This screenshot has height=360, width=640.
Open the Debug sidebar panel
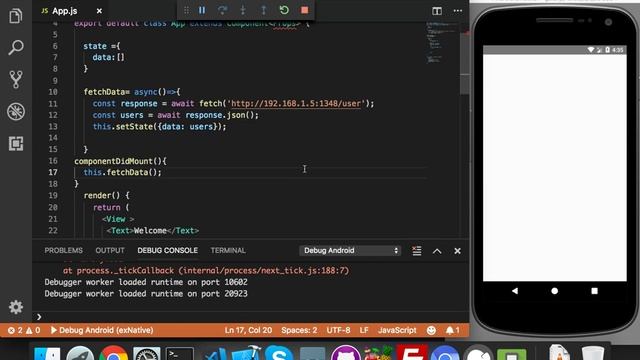(16, 111)
